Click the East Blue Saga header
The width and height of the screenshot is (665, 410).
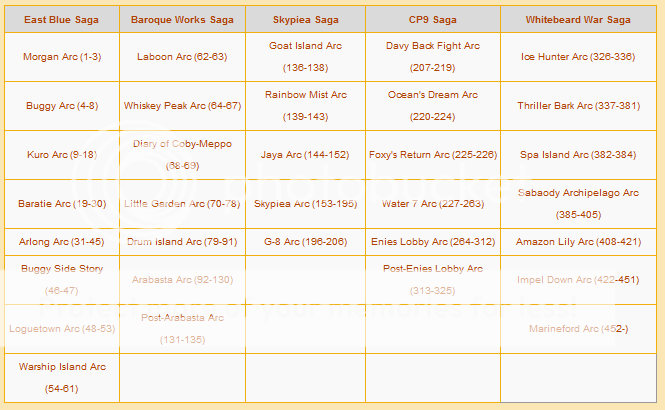click(61, 20)
